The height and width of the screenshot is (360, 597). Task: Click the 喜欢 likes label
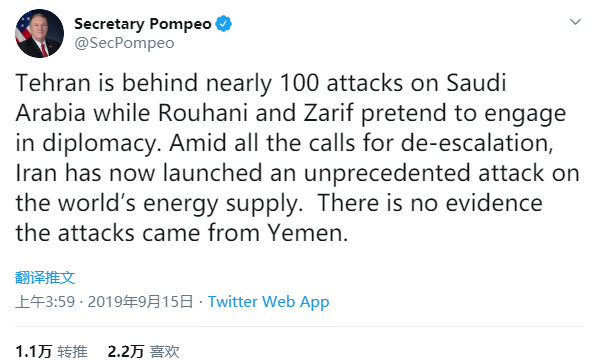pos(164,351)
